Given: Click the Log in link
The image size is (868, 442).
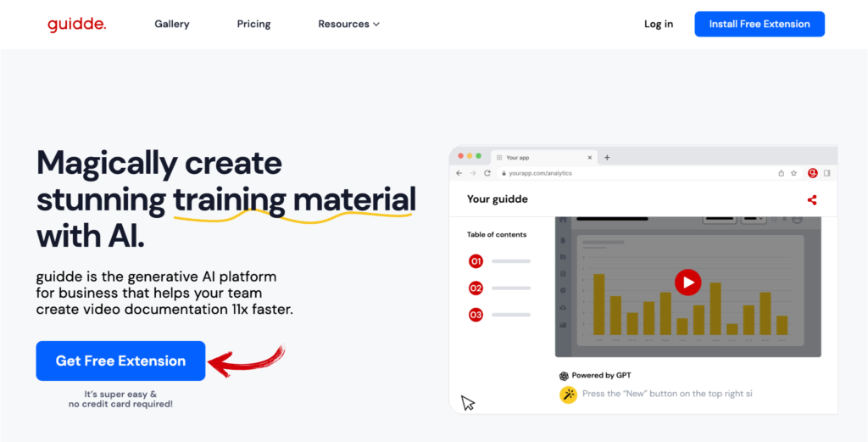Looking at the screenshot, I should [659, 25].
